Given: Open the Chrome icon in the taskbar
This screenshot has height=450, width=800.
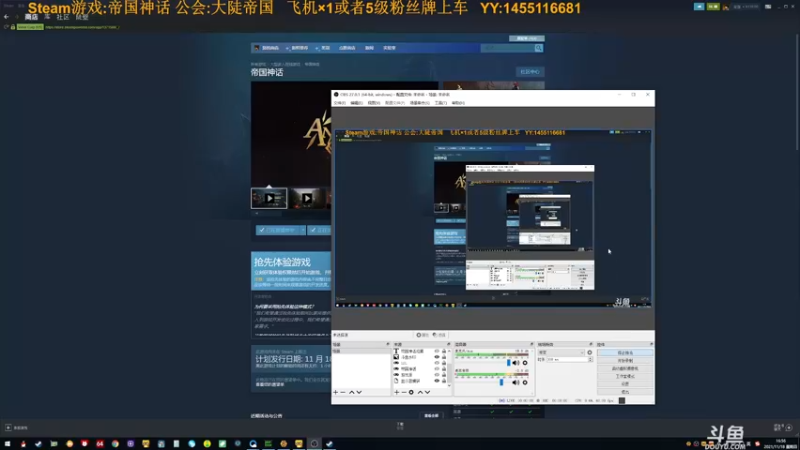Looking at the screenshot, I should tap(115, 444).
